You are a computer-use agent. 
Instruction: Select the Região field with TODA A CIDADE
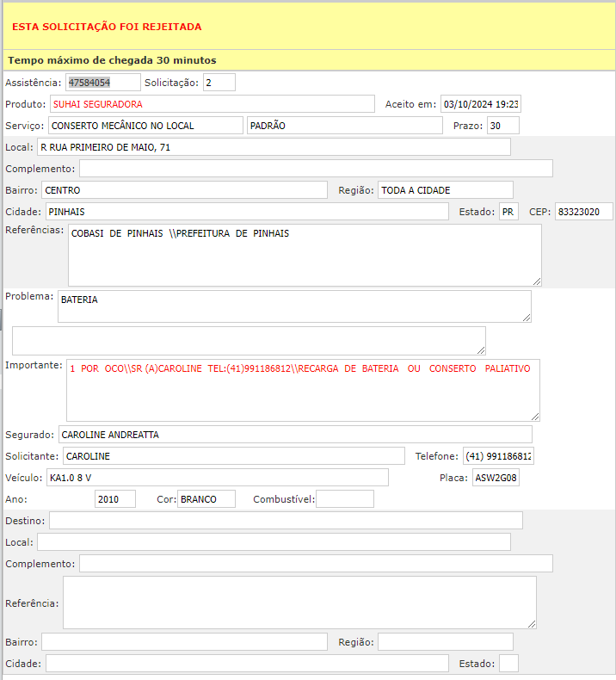pyautogui.click(x=445, y=190)
